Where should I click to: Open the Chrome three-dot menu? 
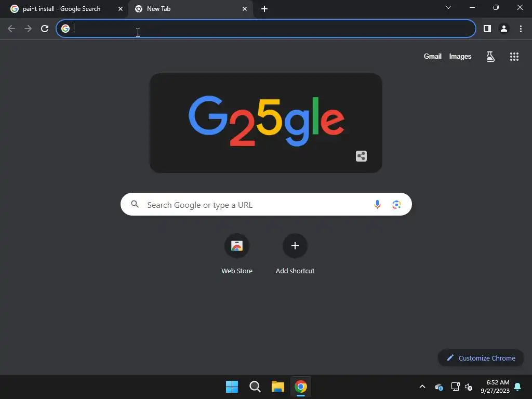pos(521,29)
